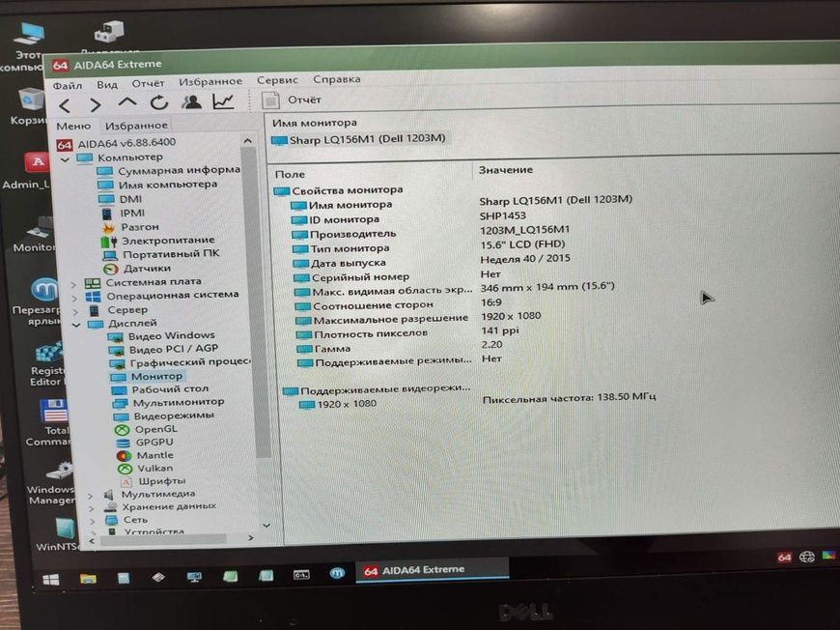Click the Электропитание battery plug icon
The image size is (840, 630).
pyautogui.click(x=109, y=242)
